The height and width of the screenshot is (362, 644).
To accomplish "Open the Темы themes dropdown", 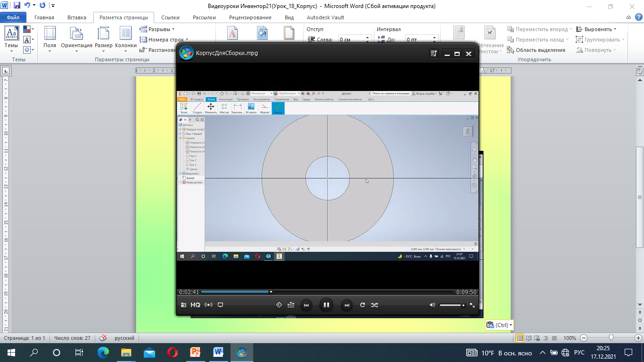I will (x=11, y=38).
